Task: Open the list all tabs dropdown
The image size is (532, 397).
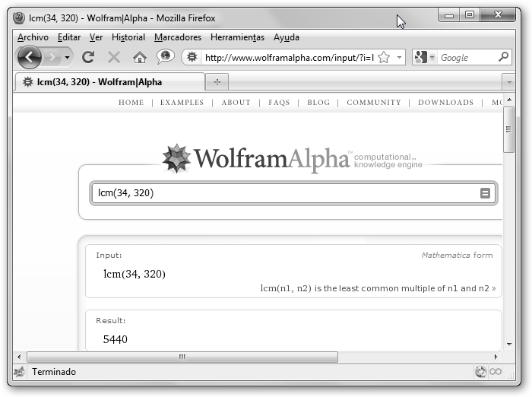Action: (x=508, y=81)
